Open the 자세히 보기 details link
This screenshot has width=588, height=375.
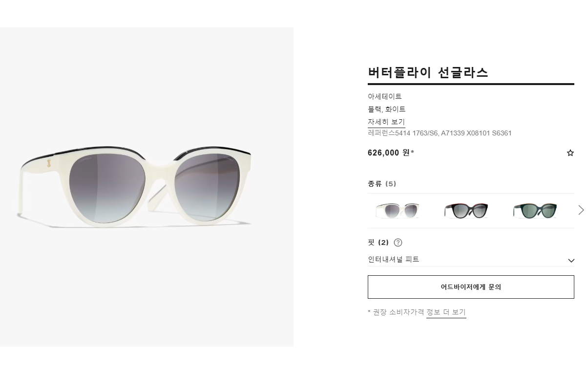click(x=386, y=122)
